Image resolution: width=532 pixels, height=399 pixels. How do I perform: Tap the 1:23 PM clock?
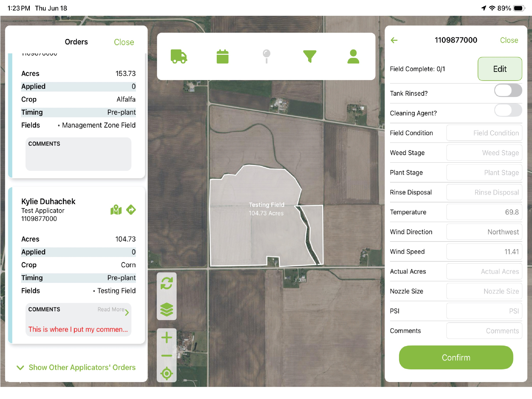18,8
